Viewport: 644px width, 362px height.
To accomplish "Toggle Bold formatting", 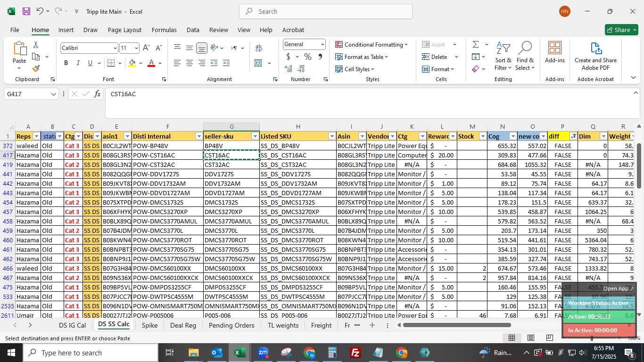I will point(66,63).
